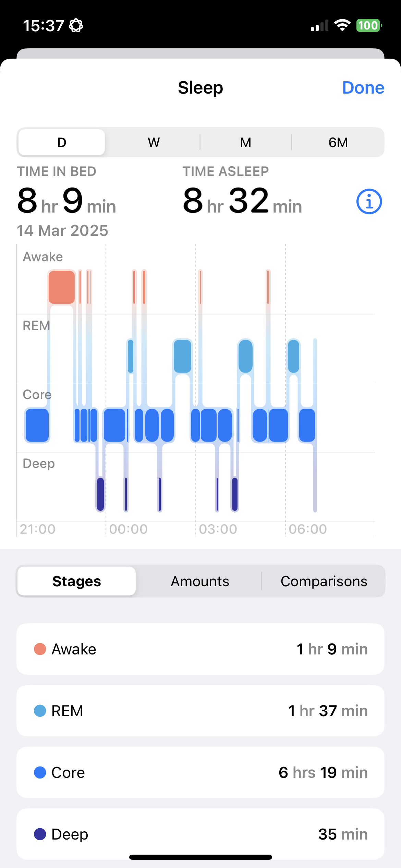Viewport: 401px width, 868px height.
Task: Highlight the Deep stage row
Action: point(200,834)
